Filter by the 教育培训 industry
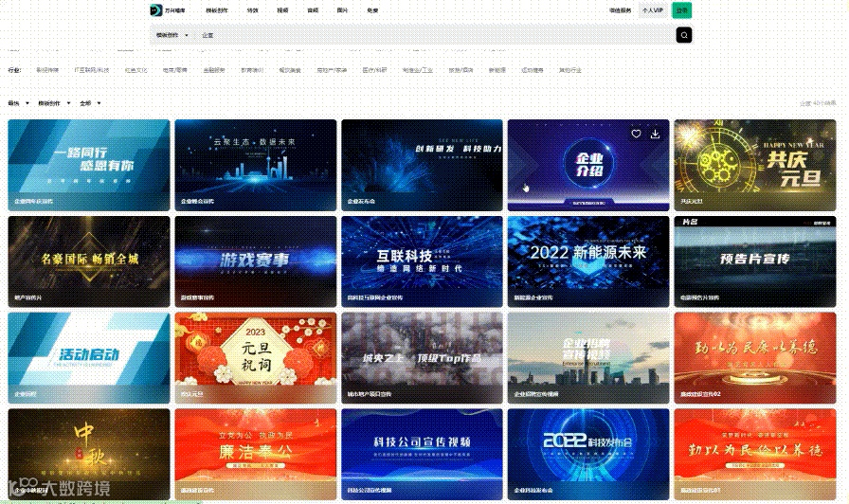The height and width of the screenshot is (504, 849). (252, 70)
